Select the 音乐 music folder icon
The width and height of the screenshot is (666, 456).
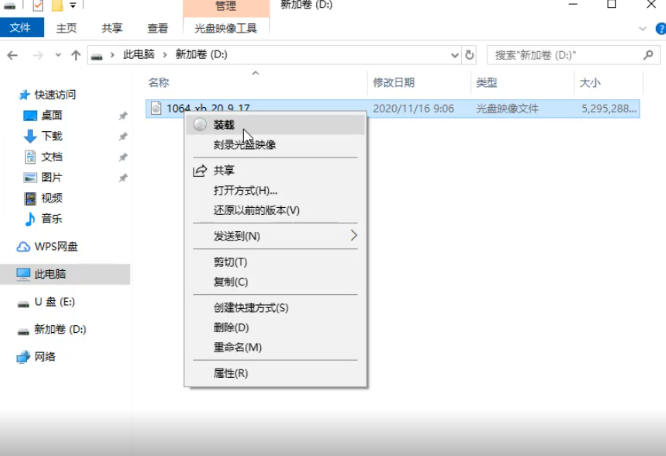coord(30,219)
